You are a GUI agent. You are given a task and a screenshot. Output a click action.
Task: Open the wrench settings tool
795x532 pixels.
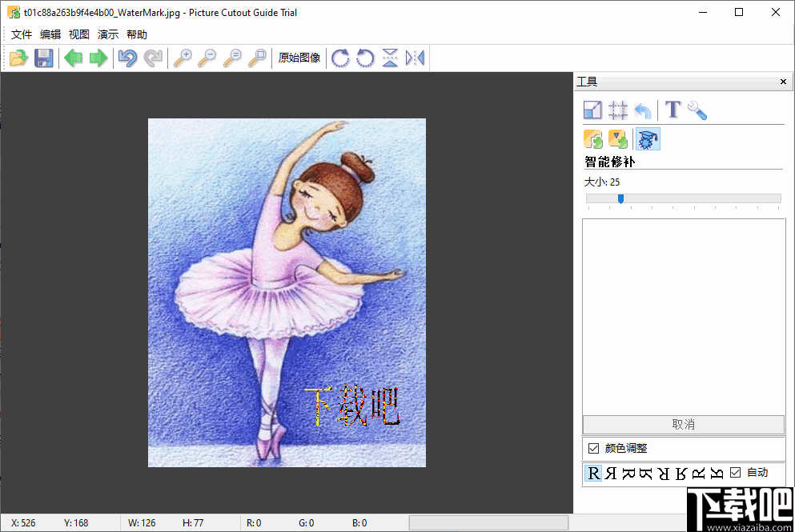tap(697, 110)
